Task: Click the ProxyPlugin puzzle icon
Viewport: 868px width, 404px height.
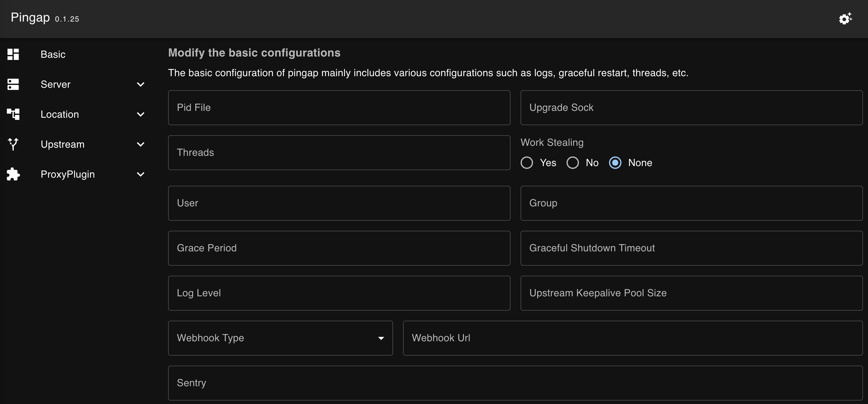Action: coord(13,174)
